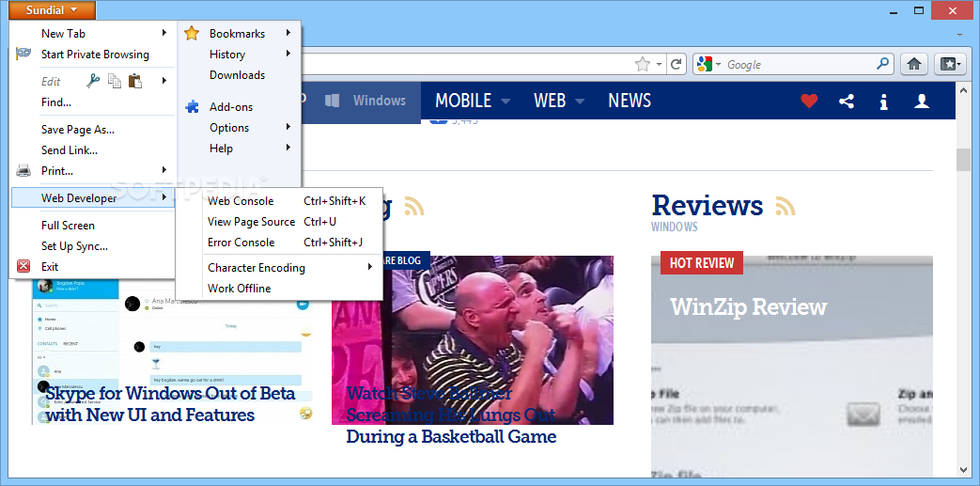Click the share icon on site header
This screenshot has width=980, height=486.
click(x=847, y=101)
